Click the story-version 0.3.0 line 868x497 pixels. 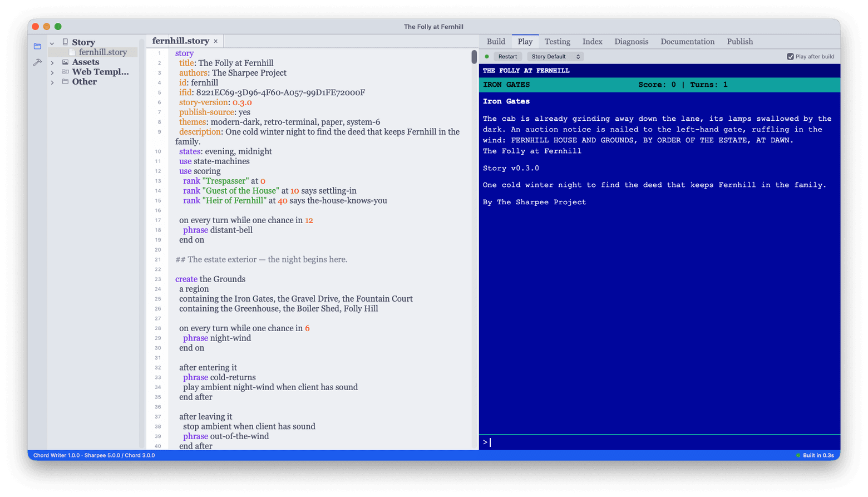pos(215,102)
